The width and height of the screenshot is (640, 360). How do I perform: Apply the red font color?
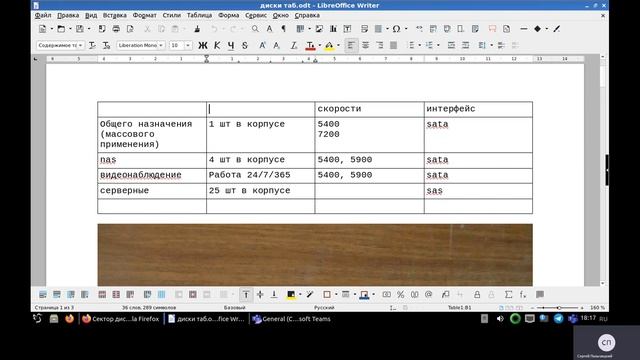click(x=310, y=45)
